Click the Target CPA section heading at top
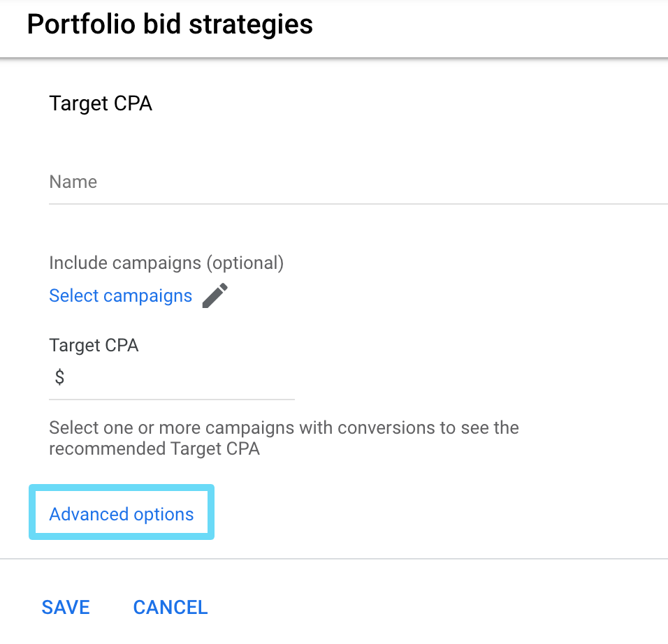668x644 pixels. point(101,104)
